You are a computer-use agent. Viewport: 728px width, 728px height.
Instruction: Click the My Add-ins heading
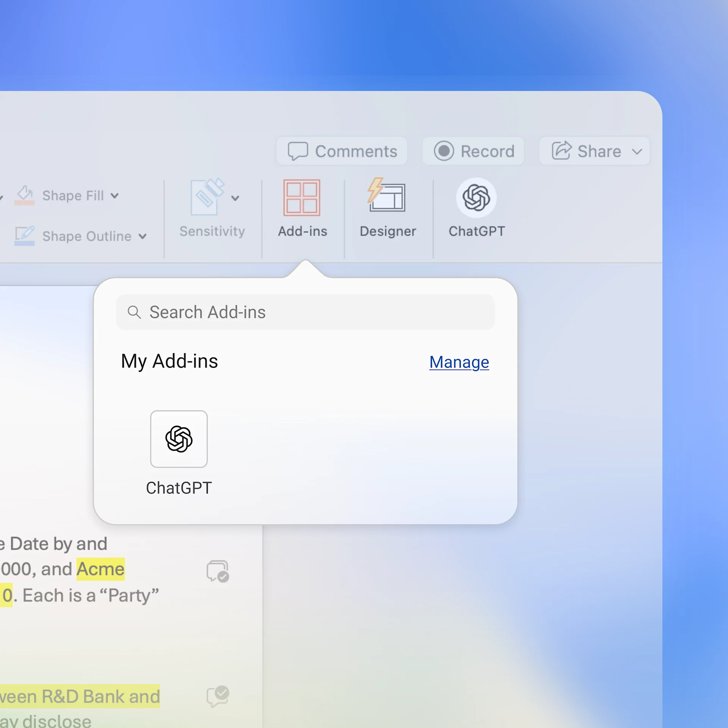tap(169, 361)
